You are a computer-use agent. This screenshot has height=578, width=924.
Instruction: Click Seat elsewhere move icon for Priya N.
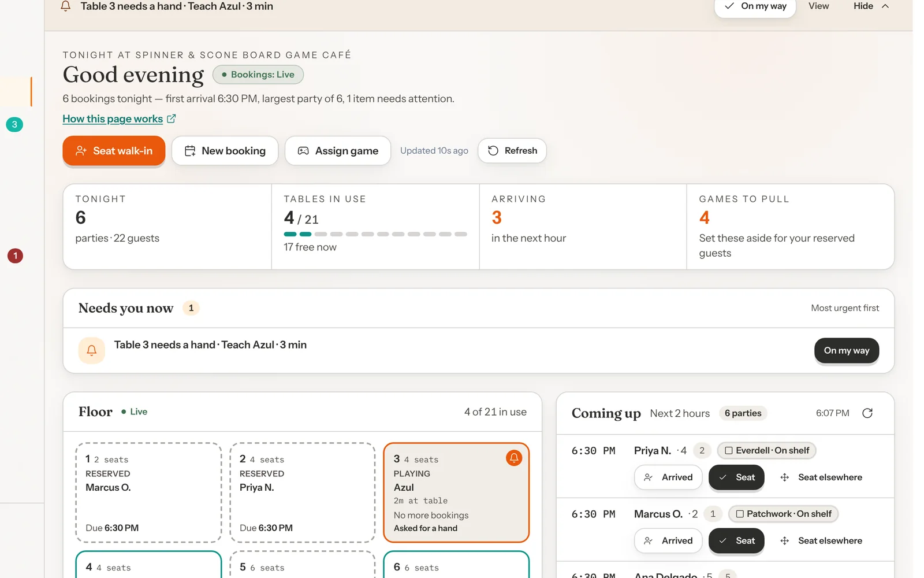[x=785, y=477]
